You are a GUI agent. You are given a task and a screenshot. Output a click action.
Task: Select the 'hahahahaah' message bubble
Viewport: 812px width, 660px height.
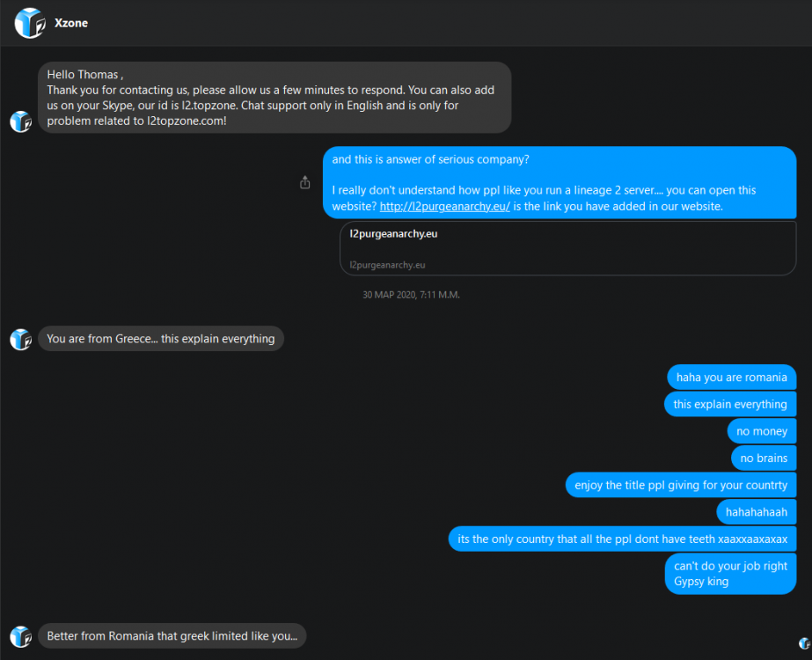click(x=757, y=511)
